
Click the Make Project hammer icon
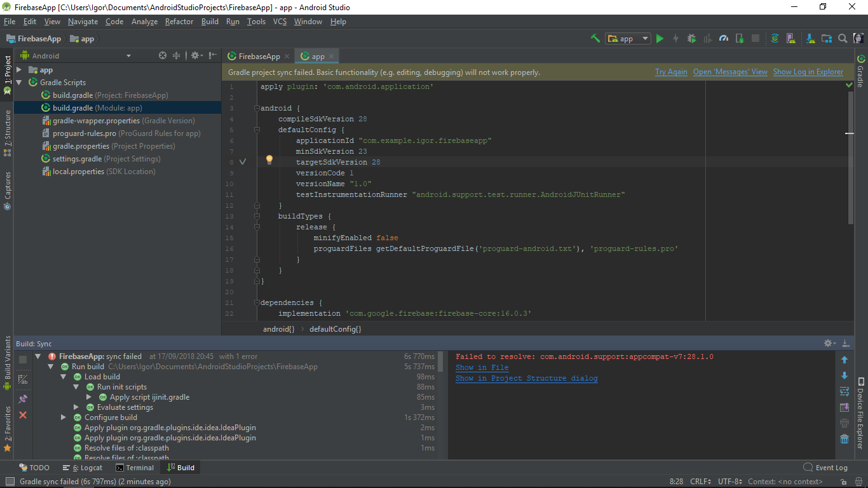click(x=595, y=38)
